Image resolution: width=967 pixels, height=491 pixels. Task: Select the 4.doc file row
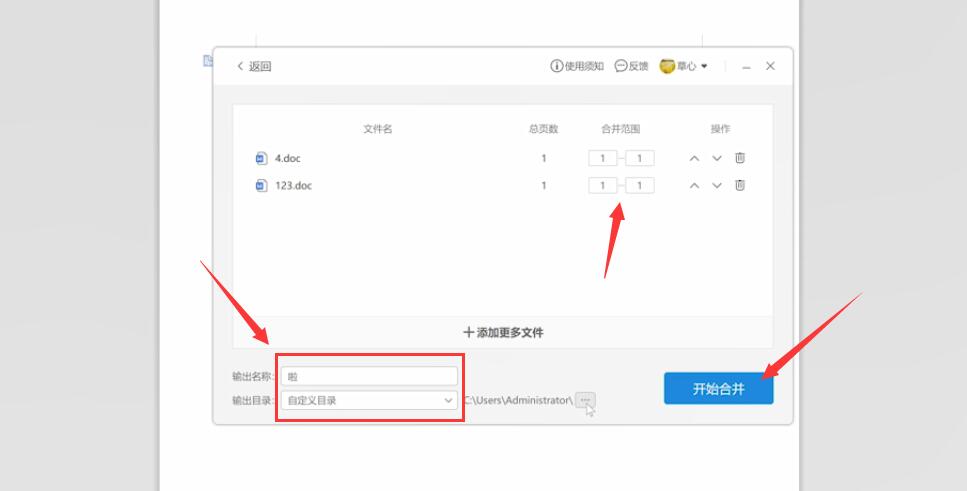click(503, 159)
